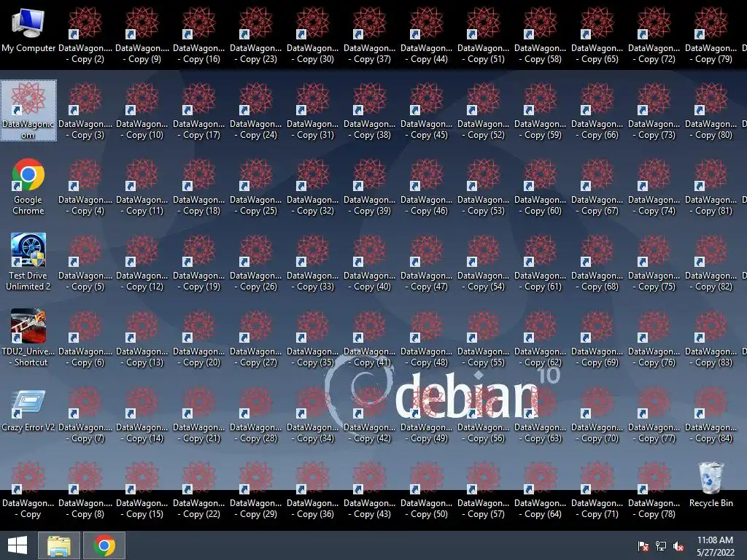The width and height of the screenshot is (747, 560).
Task: Select the Google Chrome desktop shortcut
Action: coord(28,187)
